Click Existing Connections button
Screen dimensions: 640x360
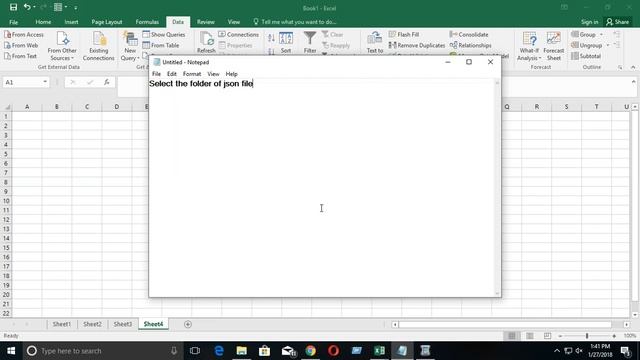[99, 46]
